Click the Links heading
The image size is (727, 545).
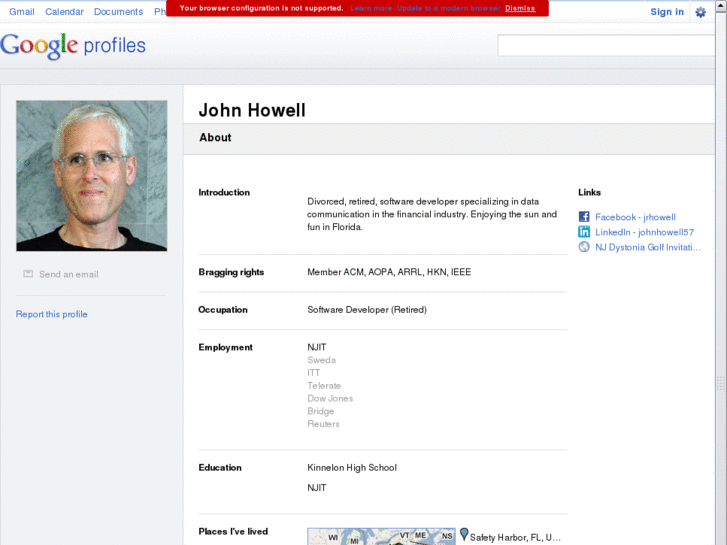(589, 192)
